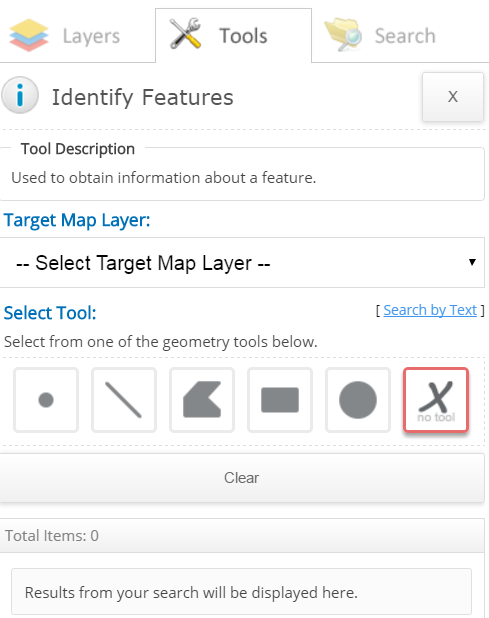Screen dimensions: 489x618
Task: Open the Search by Text link
Action: [x=430, y=310]
